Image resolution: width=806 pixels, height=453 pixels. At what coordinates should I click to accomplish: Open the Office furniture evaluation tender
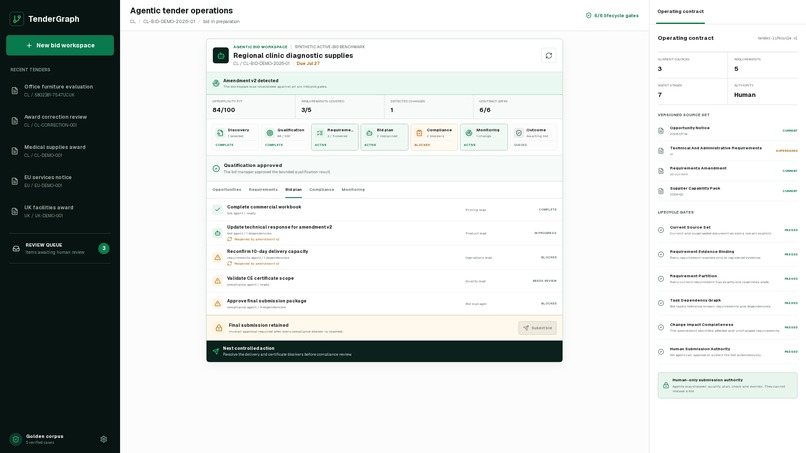(60, 90)
